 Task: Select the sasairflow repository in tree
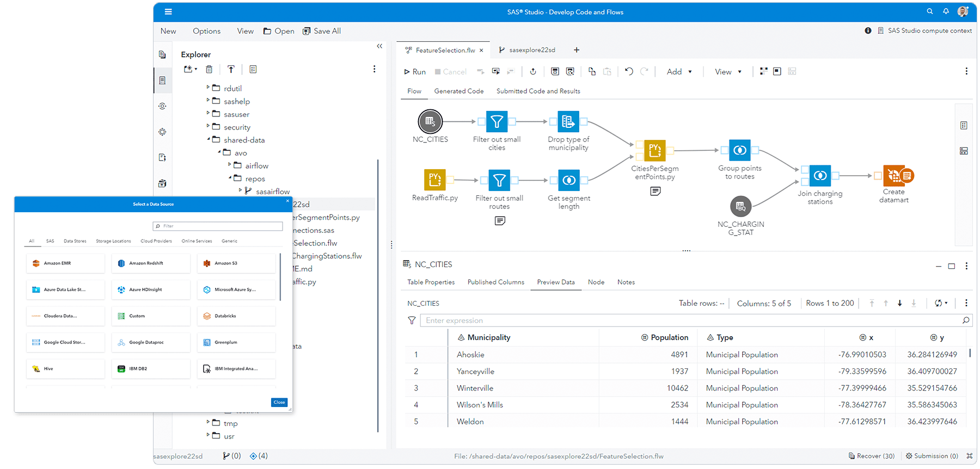click(x=273, y=192)
